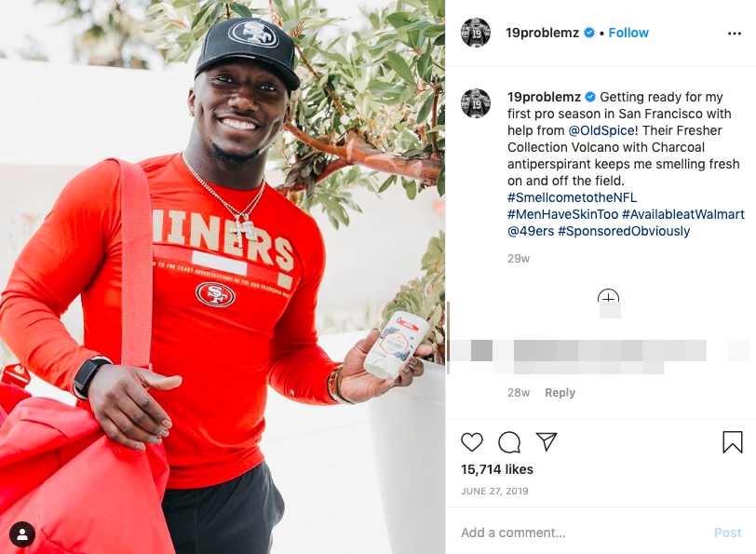Screen dimensions: 756x554
Task: Share the post with the paper plane icon
Action: click(x=547, y=441)
